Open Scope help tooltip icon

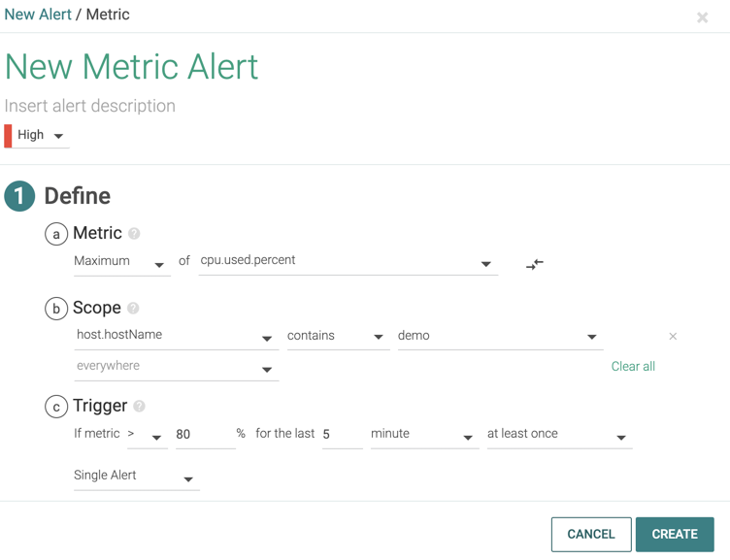coord(133,308)
